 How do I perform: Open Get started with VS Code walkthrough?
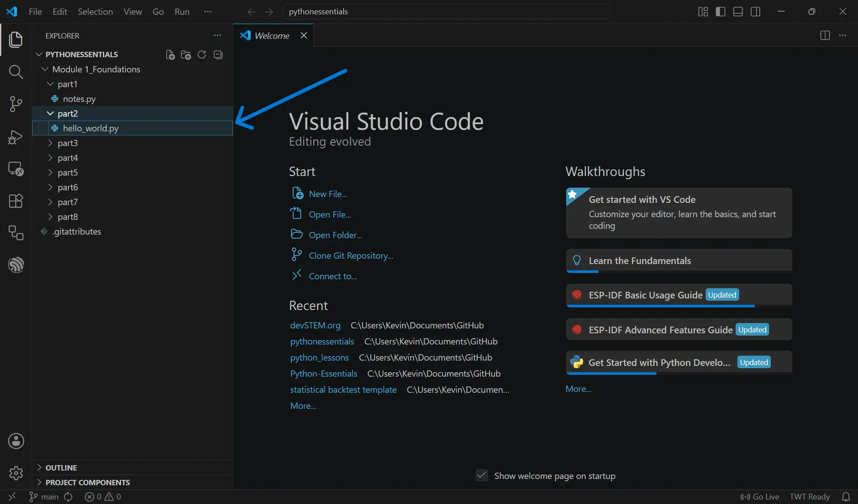tap(679, 213)
